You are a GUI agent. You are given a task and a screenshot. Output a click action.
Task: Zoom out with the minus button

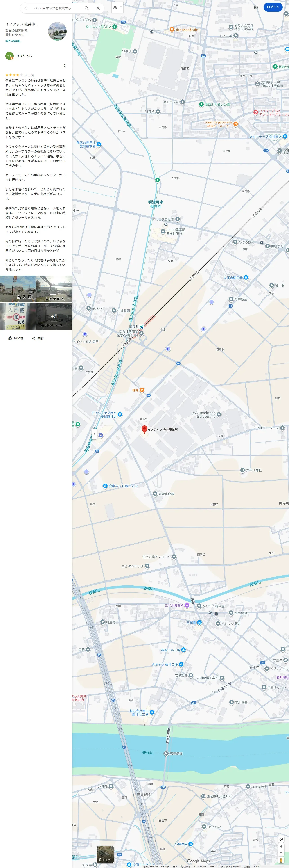pos(281,853)
